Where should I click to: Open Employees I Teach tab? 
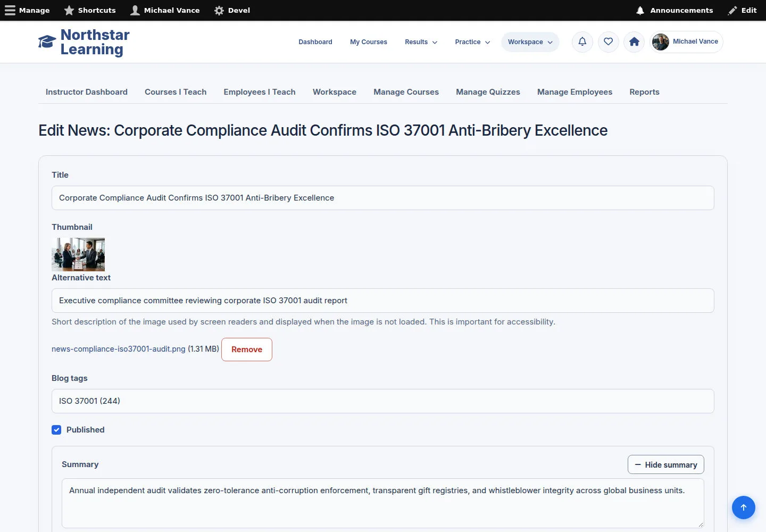point(260,92)
